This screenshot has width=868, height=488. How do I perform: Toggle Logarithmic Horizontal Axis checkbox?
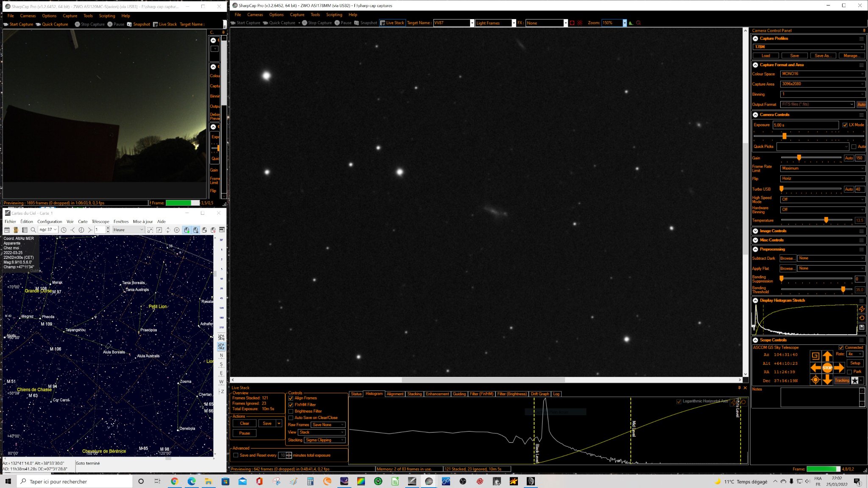(679, 401)
